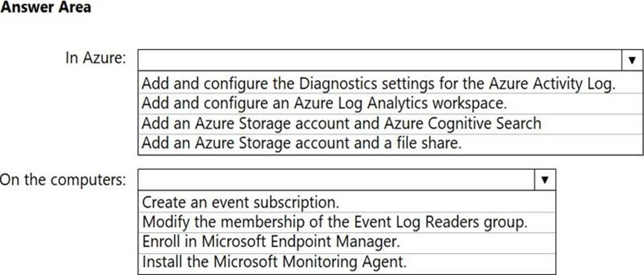The image size is (644, 275).
Task: Select Azure Storage account and file share option
Action: point(302,143)
